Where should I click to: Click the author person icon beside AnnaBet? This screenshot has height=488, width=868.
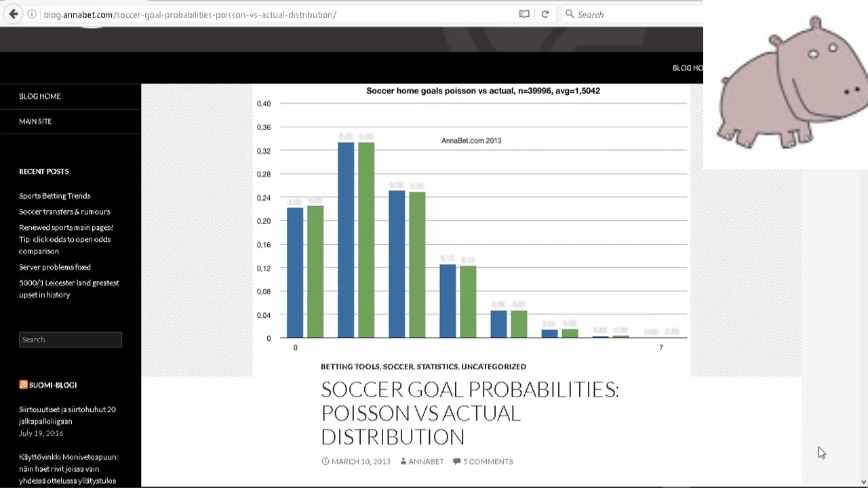click(x=403, y=462)
